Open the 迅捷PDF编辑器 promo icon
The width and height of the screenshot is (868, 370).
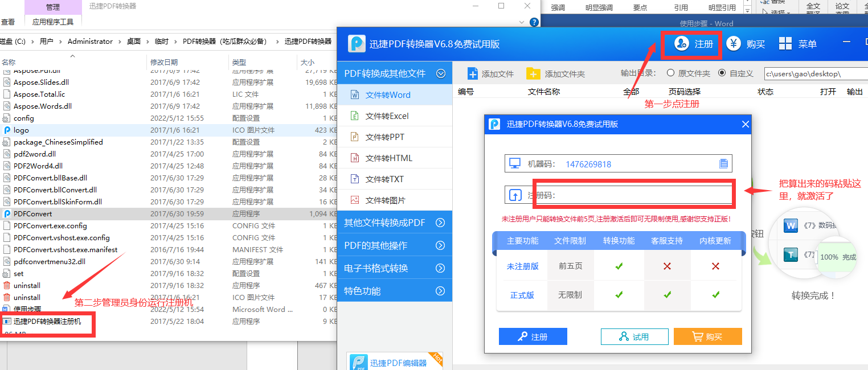pyautogui.click(x=358, y=363)
